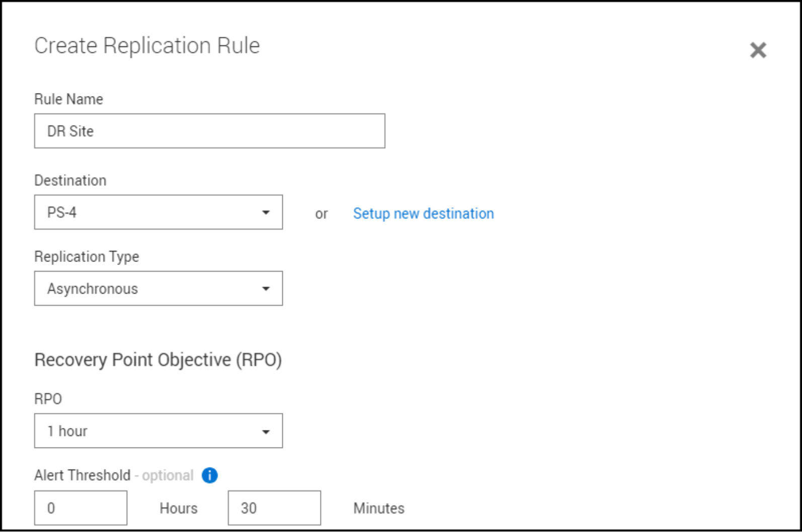This screenshot has height=532, width=802.
Task: Open the Replication Type dropdown showing Asynchronous
Action: pyautogui.click(x=158, y=289)
